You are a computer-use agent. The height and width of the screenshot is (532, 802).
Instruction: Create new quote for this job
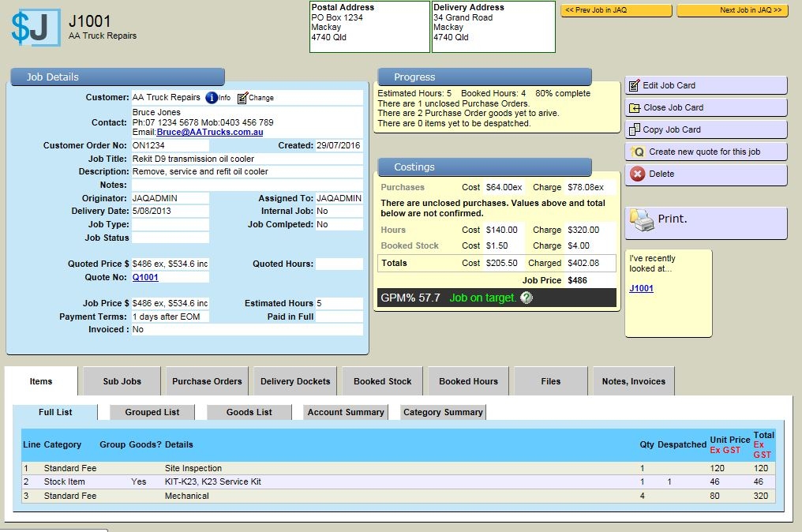704,152
